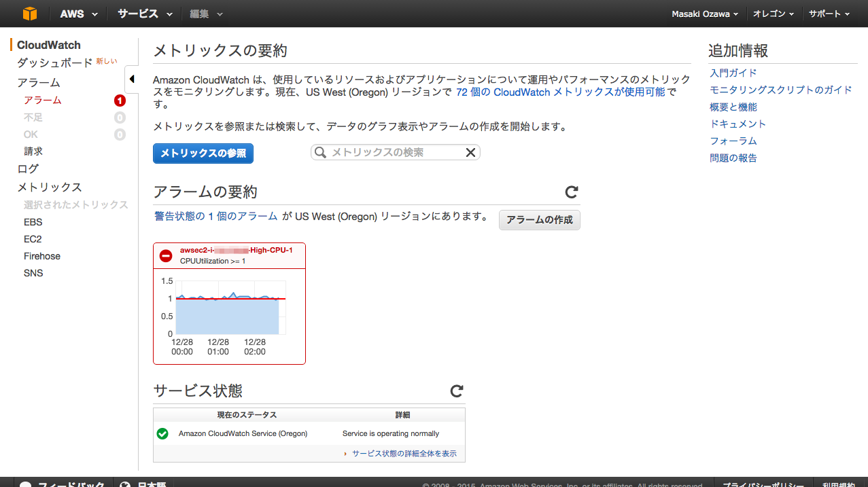Open メトリックス in the sidebar

point(50,187)
